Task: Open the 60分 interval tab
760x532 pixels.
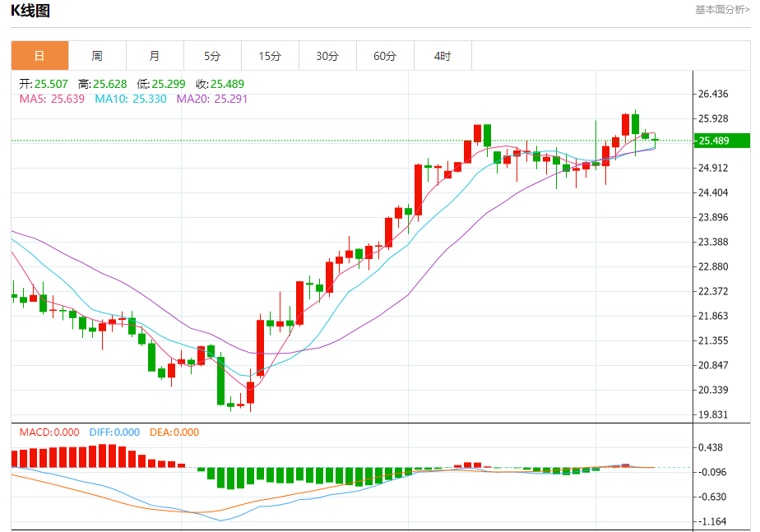Action: pyautogui.click(x=385, y=56)
